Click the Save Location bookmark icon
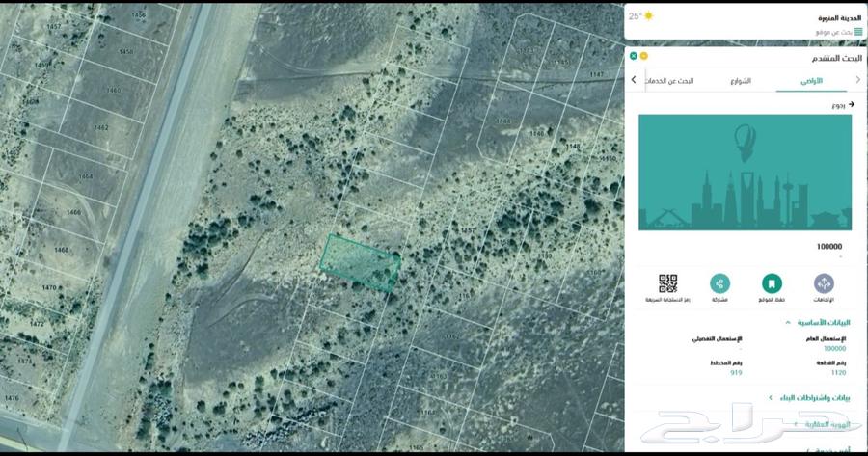The height and width of the screenshot is (456, 868). [x=772, y=283]
